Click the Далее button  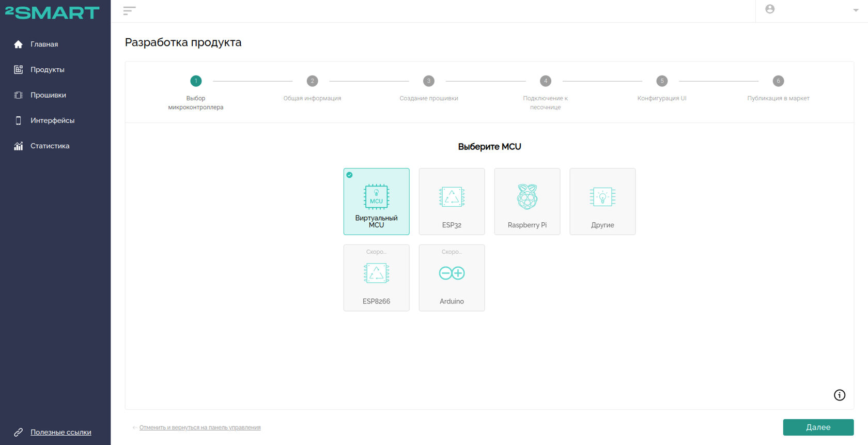pos(818,427)
